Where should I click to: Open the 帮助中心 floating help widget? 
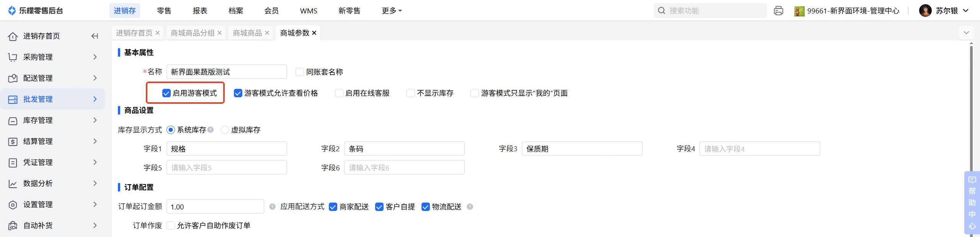coord(972,202)
